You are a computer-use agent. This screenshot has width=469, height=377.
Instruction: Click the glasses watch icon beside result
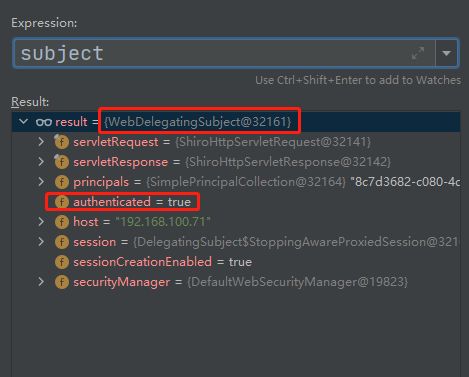click(44, 122)
